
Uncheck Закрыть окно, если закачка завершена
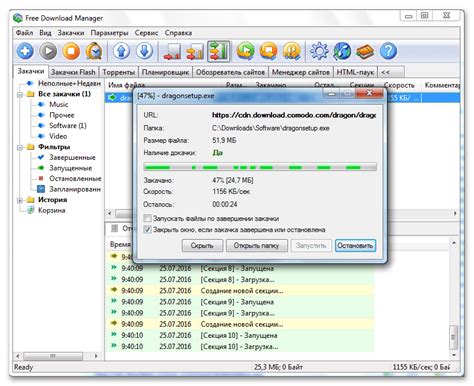pos(147,230)
